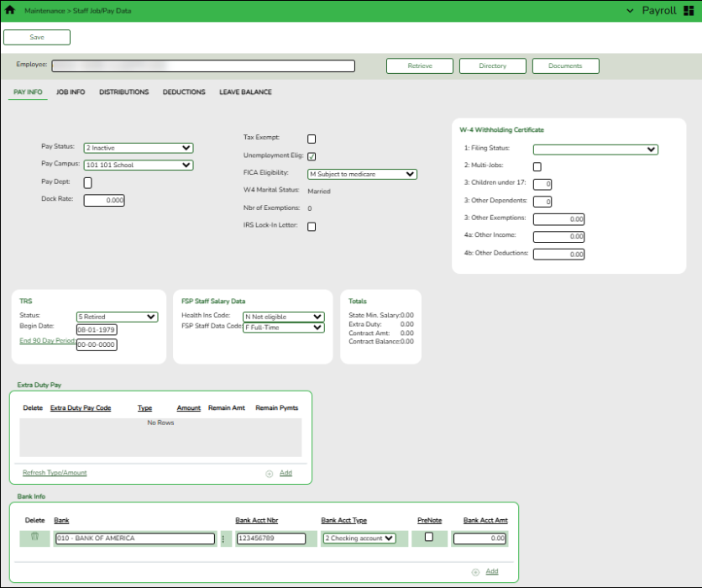This screenshot has width=702, height=588.
Task: Sort by the Type column header
Action: pos(144,407)
